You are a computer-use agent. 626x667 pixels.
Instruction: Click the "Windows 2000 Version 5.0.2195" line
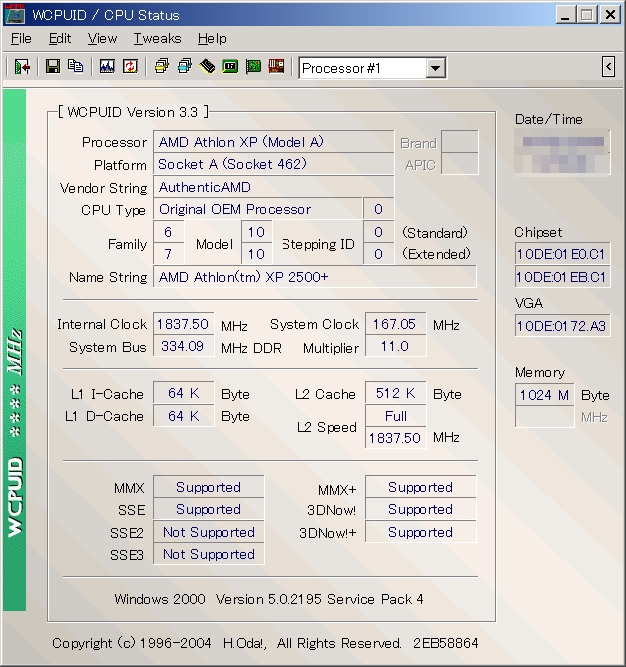pyautogui.click(x=269, y=599)
